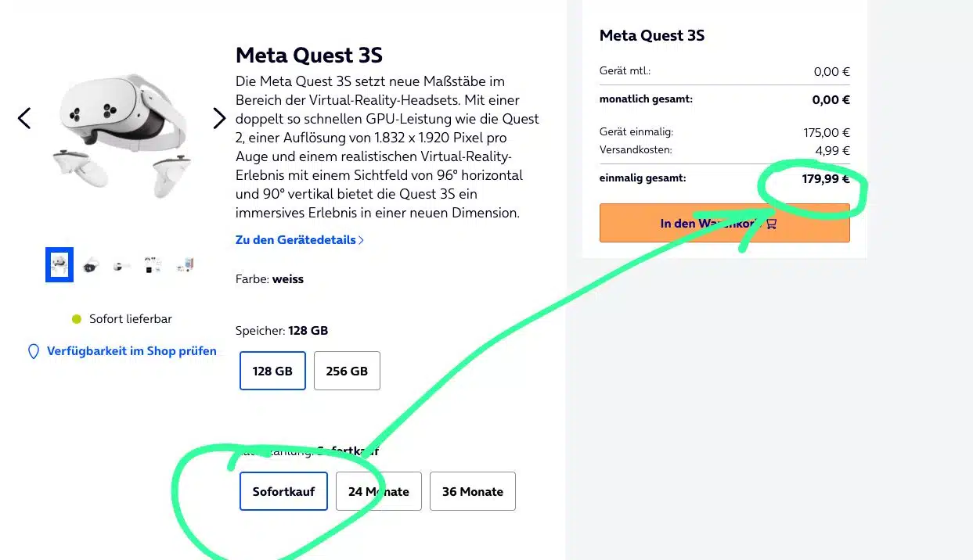Click the location pin icon
The image size is (973, 560).
(34, 352)
